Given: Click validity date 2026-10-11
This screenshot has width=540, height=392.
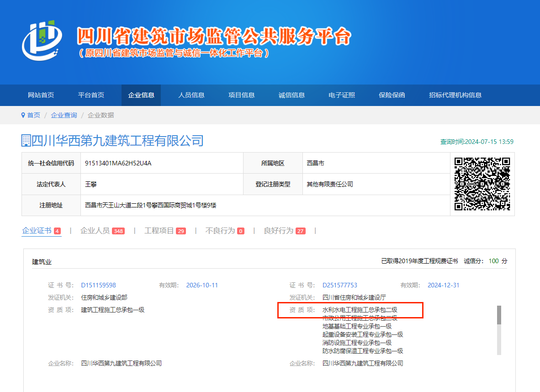Looking at the screenshot, I should pyautogui.click(x=202, y=285).
